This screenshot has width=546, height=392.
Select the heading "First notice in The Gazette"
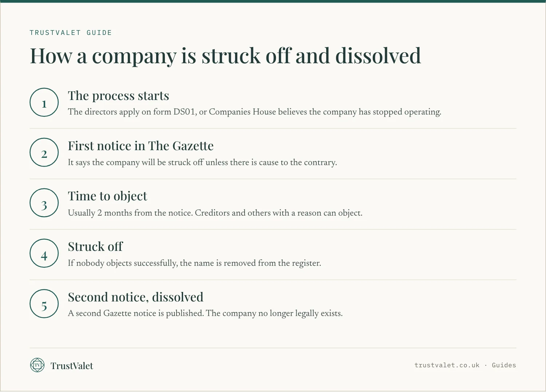[141, 146]
